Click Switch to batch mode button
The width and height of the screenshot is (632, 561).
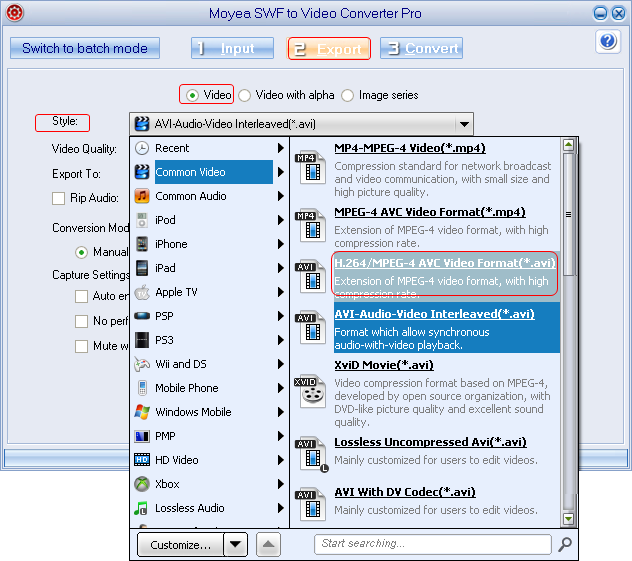click(x=85, y=48)
